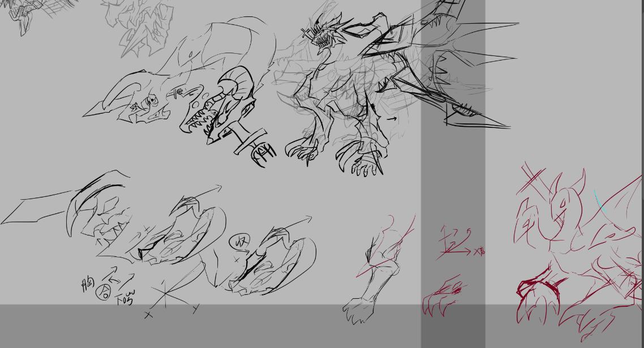
Task: Click the handwritten 胸 character
Action: coord(88,283)
